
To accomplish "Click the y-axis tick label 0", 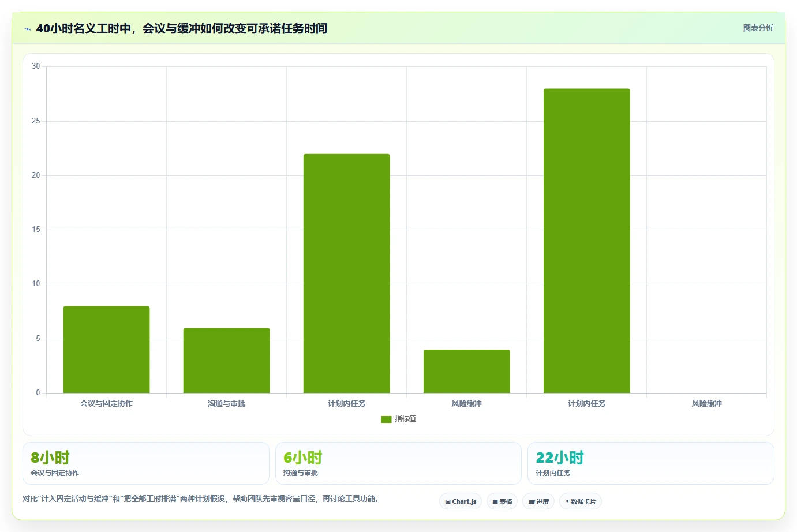I will coord(38,393).
